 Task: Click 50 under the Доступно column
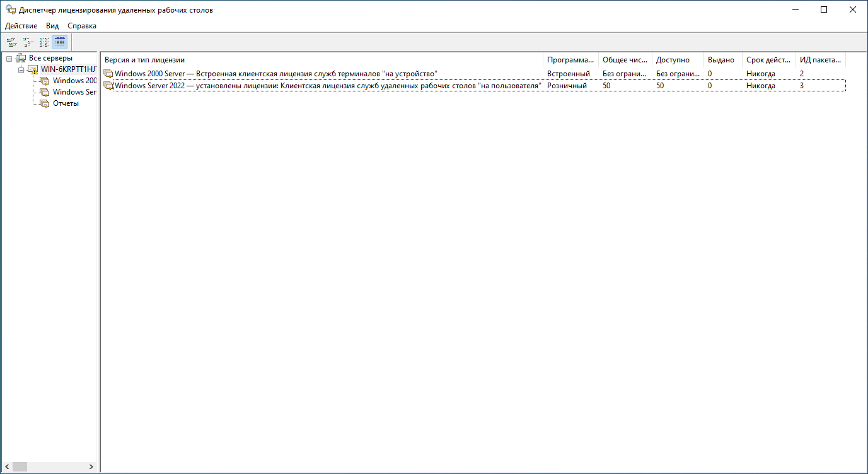660,85
